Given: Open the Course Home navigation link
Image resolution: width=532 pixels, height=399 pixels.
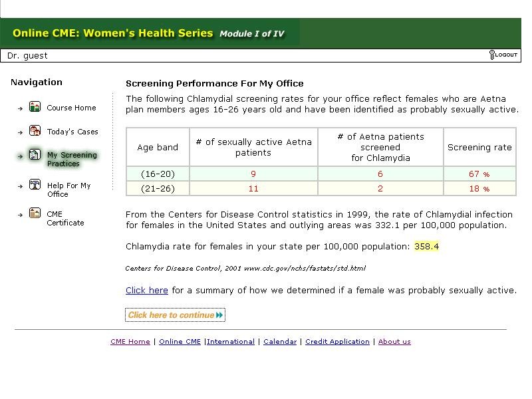Looking at the screenshot, I should click(x=71, y=108).
